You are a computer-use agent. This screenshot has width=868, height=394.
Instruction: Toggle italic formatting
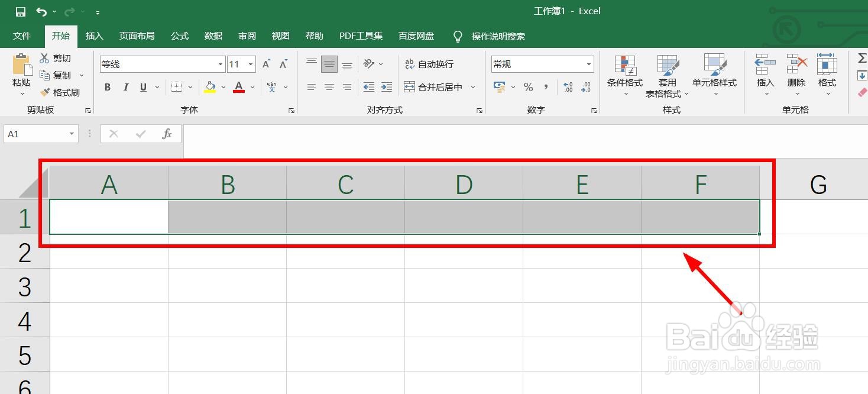click(125, 87)
